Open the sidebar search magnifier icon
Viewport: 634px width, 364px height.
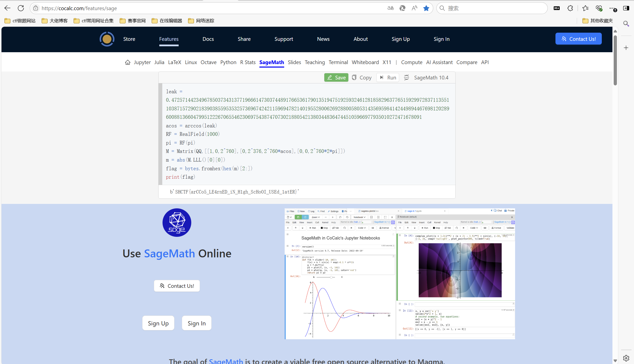point(626,24)
